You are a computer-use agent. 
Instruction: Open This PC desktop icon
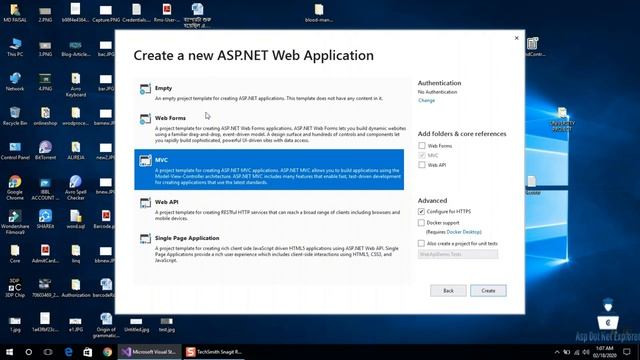tap(15, 47)
